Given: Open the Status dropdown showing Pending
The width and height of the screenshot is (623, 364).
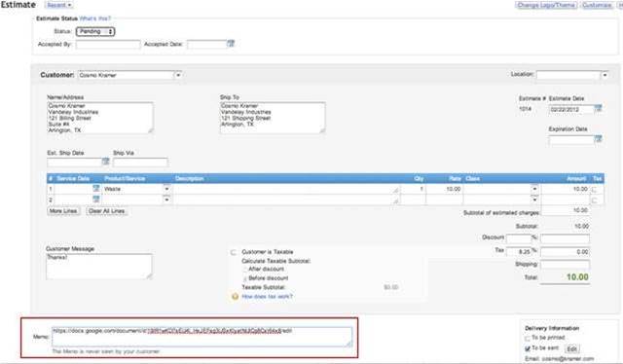Looking at the screenshot, I should (x=95, y=31).
